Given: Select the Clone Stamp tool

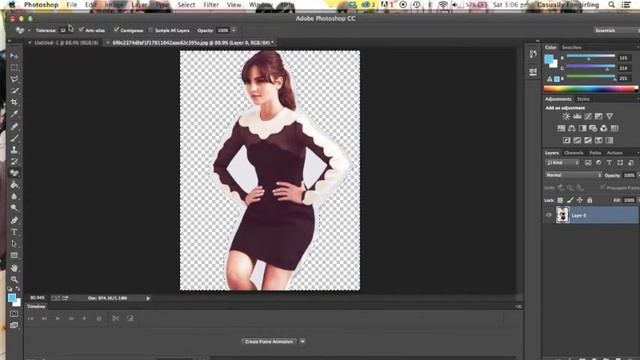Looking at the screenshot, I should coord(14,150).
